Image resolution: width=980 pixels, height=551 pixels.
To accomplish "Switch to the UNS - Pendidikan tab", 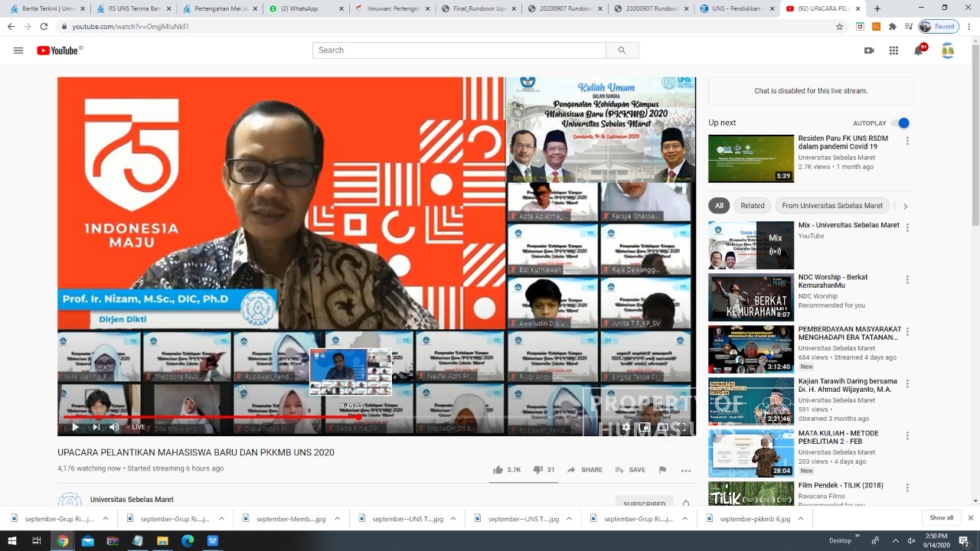I will 737,8.
